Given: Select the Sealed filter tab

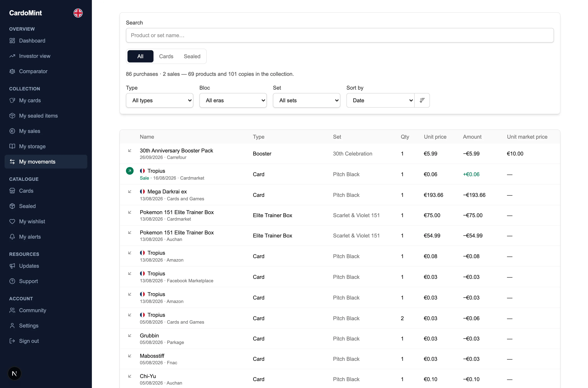Looking at the screenshot, I should click(192, 56).
